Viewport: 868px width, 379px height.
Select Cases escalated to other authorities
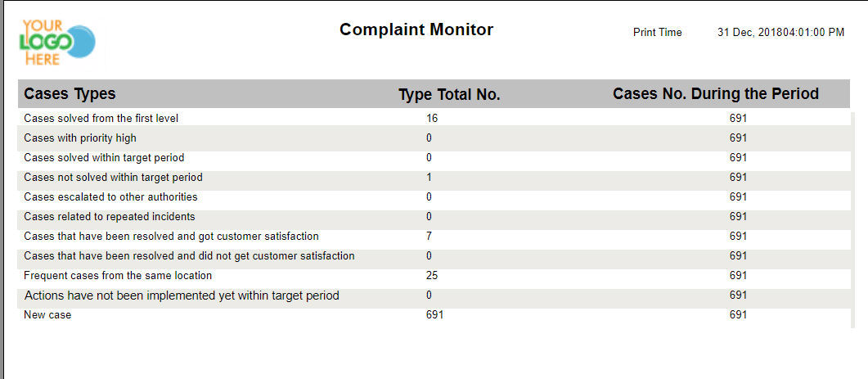click(434, 196)
